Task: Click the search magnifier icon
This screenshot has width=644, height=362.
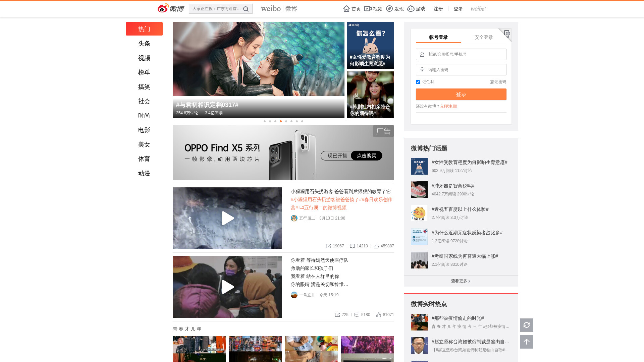Action: click(246, 9)
